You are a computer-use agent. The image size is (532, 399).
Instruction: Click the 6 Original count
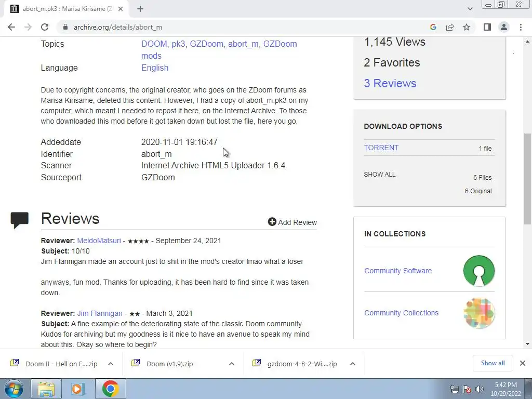click(x=478, y=191)
